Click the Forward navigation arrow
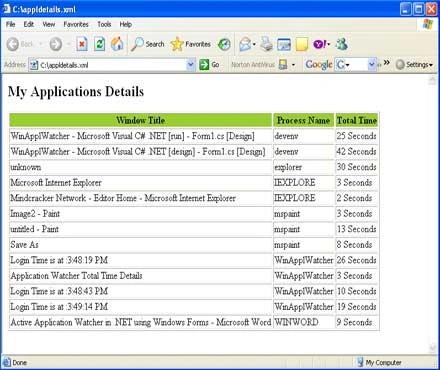Screen dimensions: 440x370 coord(56,44)
